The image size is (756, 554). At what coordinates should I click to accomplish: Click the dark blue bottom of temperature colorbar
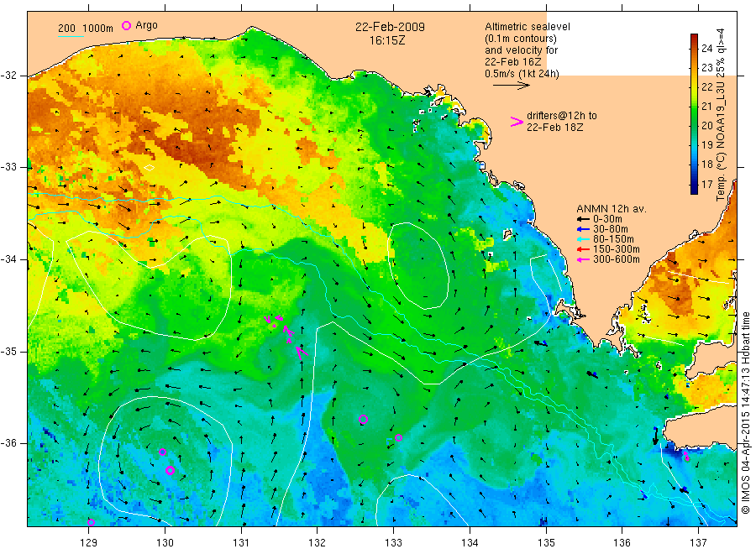click(x=694, y=190)
